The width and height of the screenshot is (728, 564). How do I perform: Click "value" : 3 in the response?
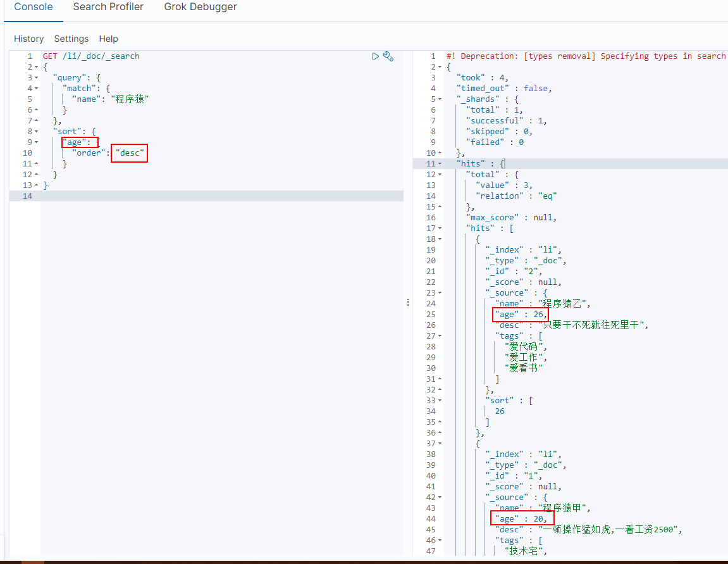pyautogui.click(x=503, y=185)
